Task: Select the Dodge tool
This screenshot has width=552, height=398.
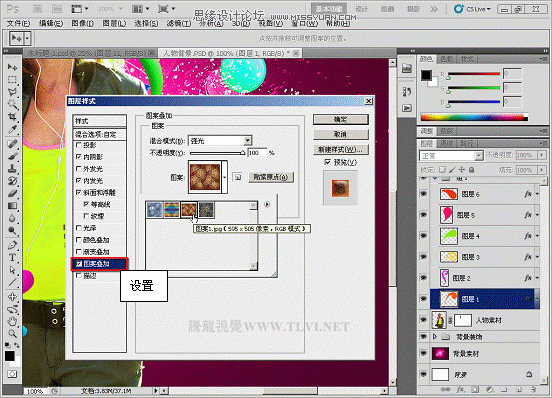Action: coord(12,230)
